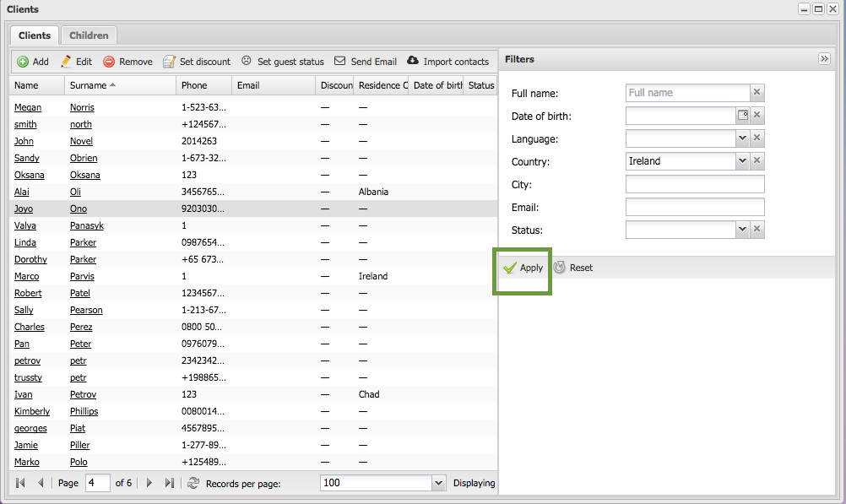Sort by the Name column header
Screen dimensions: 846x504
pos(36,85)
